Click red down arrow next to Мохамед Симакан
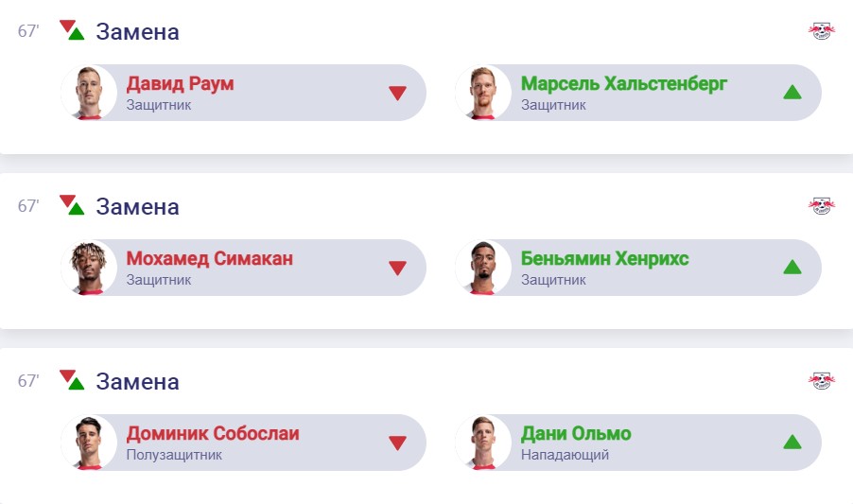 coord(397,268)
